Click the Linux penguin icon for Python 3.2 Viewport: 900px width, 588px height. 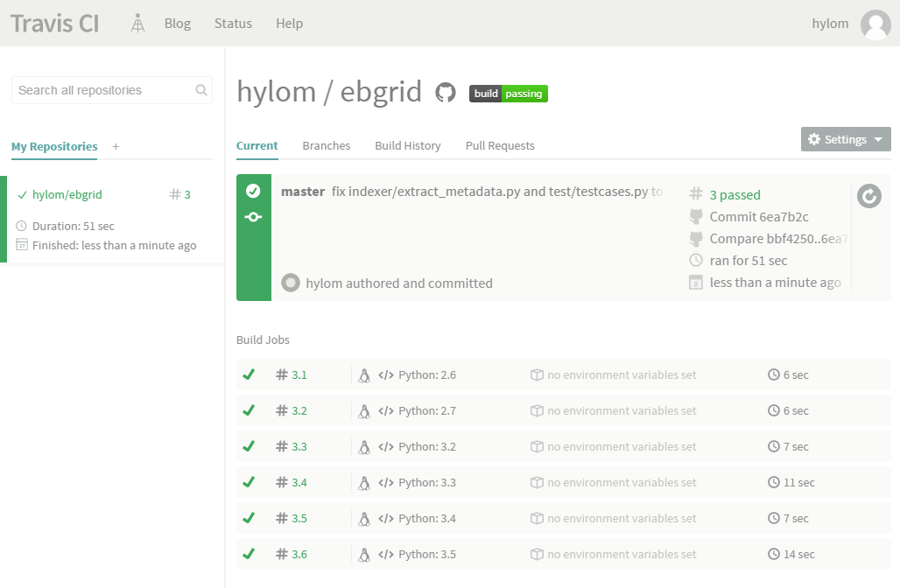364,447
